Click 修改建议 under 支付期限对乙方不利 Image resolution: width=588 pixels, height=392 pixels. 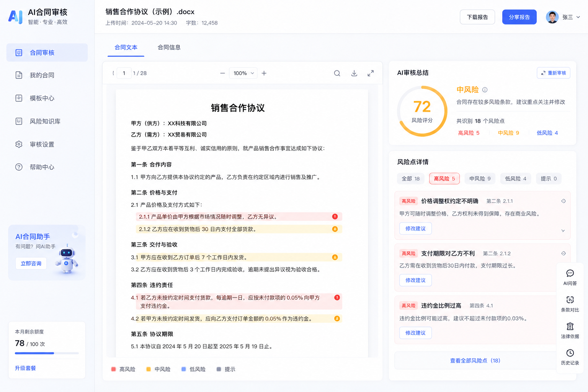(x=415, y=280)
